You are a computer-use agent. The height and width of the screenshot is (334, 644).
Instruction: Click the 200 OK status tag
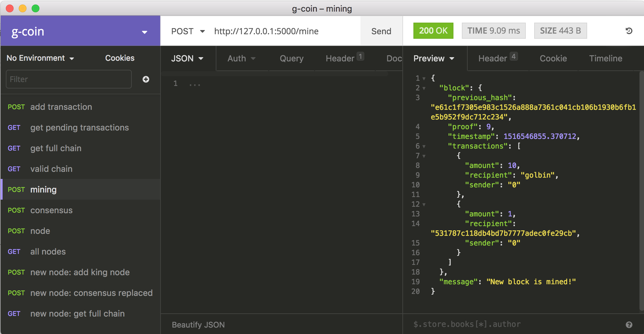click(x=433, y=31)
